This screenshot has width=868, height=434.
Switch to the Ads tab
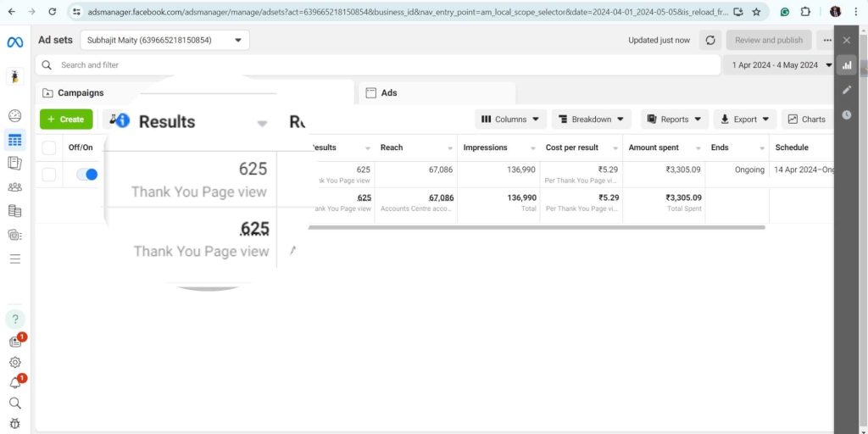437,93
